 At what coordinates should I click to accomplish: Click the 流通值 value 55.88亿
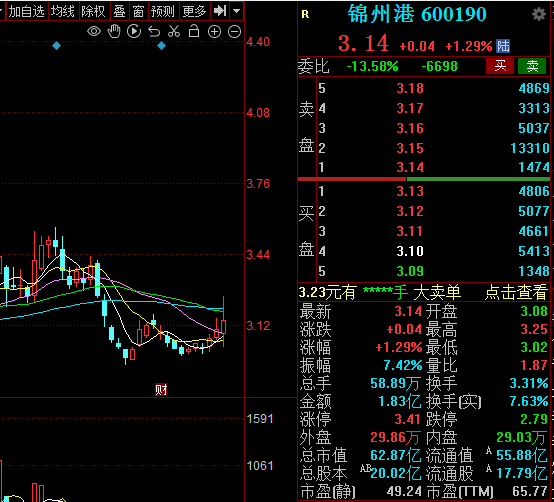tap(521, 455)
